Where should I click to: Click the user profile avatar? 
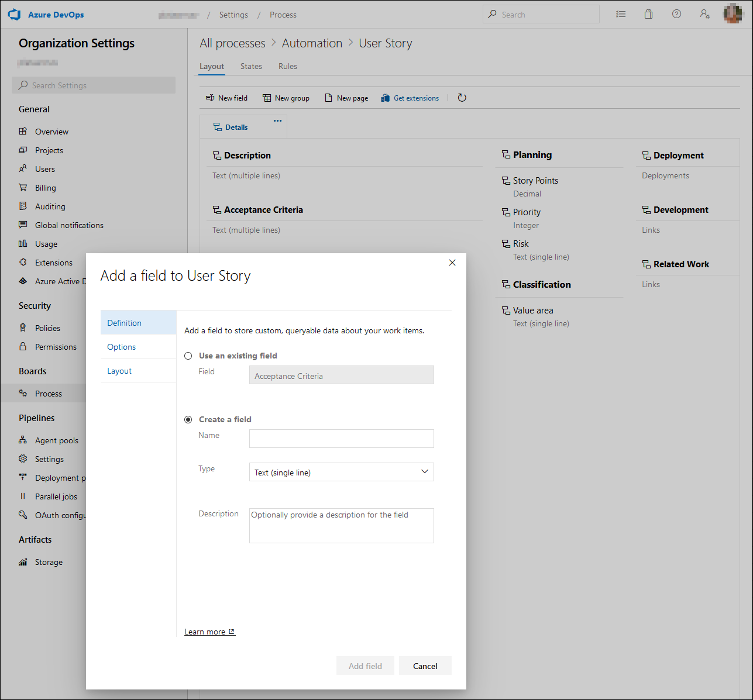[x=733, y=14]
